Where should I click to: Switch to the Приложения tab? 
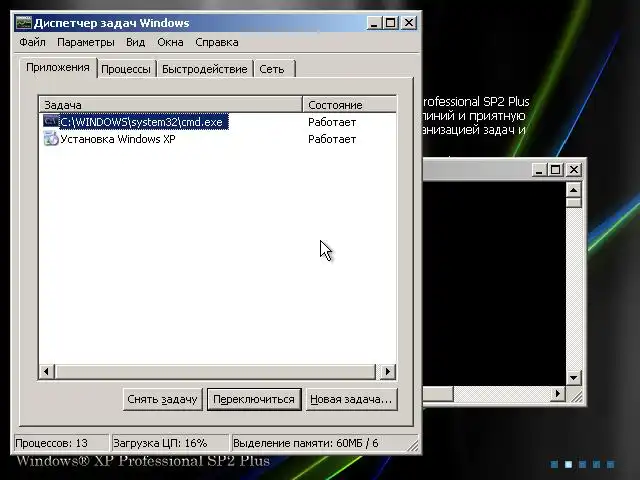point(58,67)
